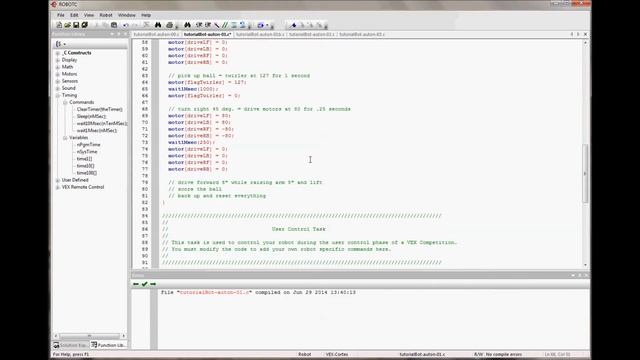640x360 pixels.
Task: Click the green checkmark in Errors pane
Action: coord(144,284)
